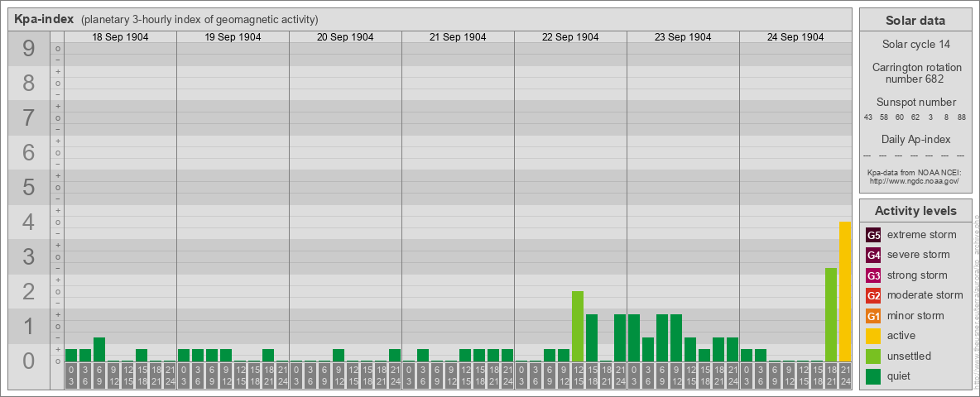This screenshot has height=397, width=980.
Task: Select the 23 Sep 1904 date header
Action: pos(683,37)
